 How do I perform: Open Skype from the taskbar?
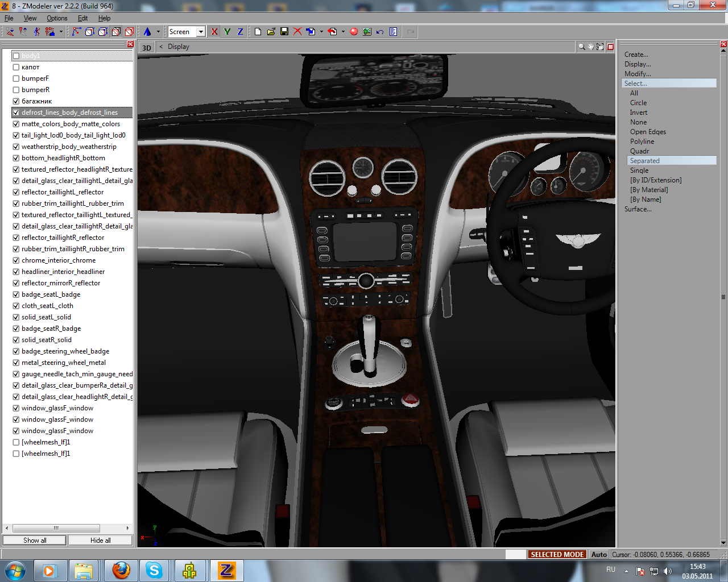154,570
